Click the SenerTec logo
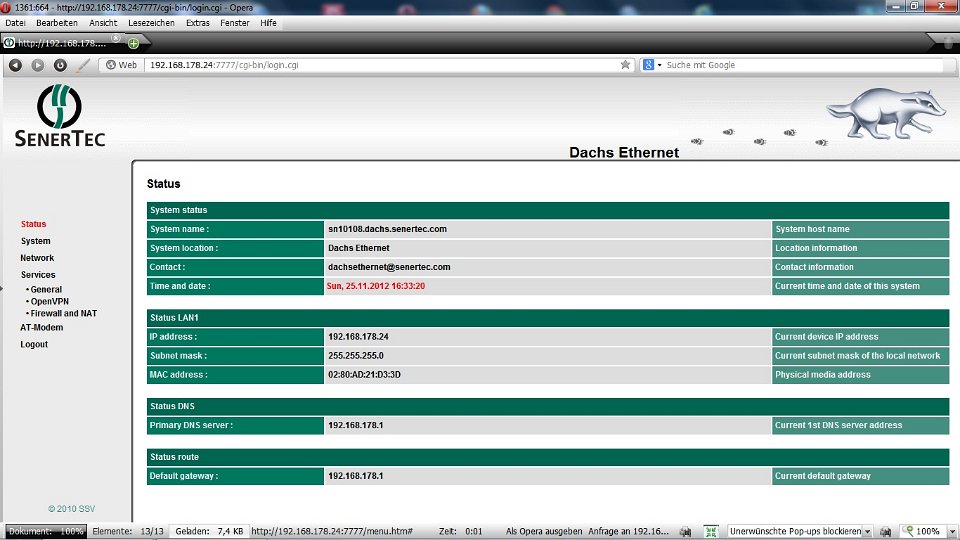 [x=60, y=116]
